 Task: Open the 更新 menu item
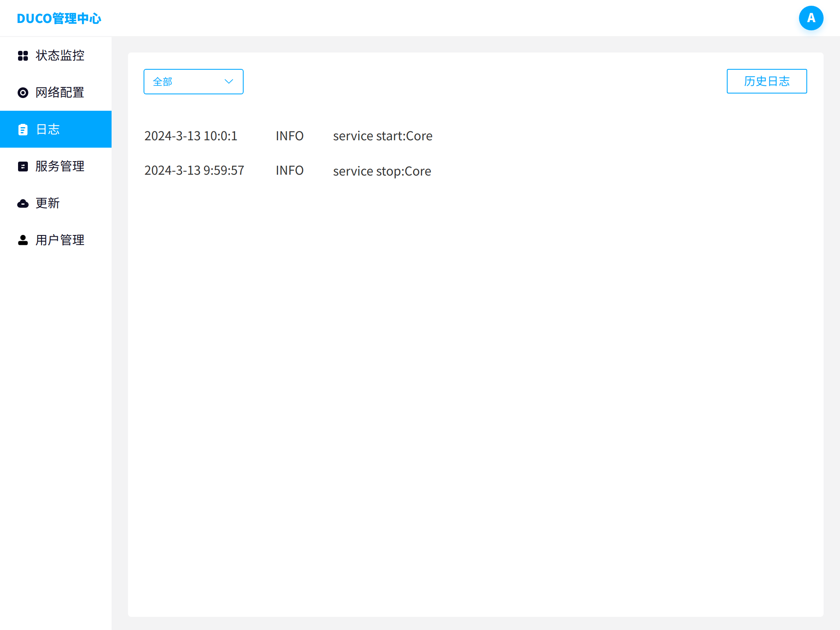(x=48, y=203)
